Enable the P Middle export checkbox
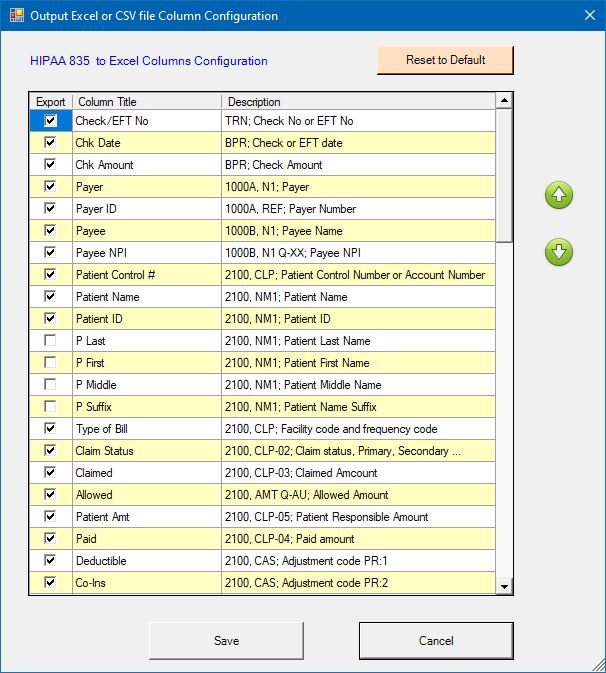The image size is (606, 673). coord(50,385)
